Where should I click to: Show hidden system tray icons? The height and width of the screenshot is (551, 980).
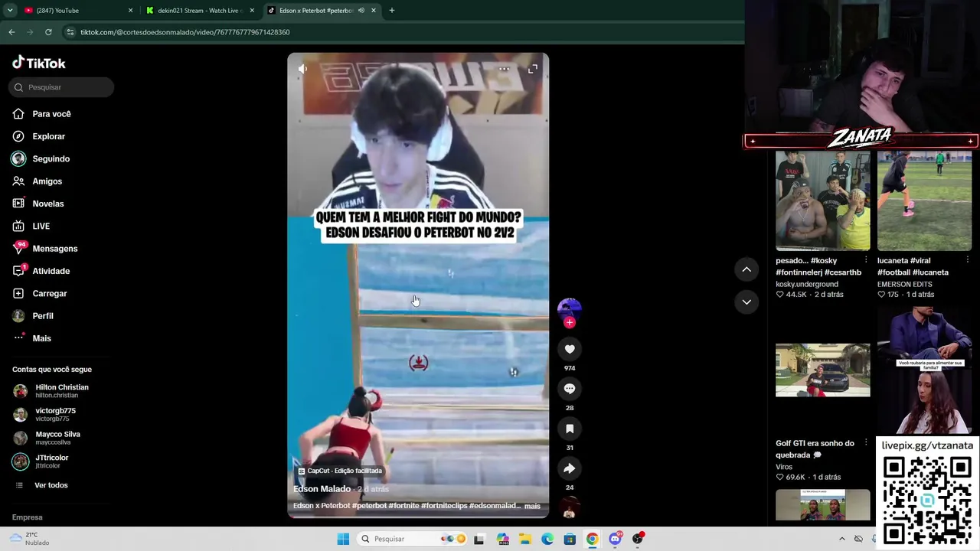(842, 539)
